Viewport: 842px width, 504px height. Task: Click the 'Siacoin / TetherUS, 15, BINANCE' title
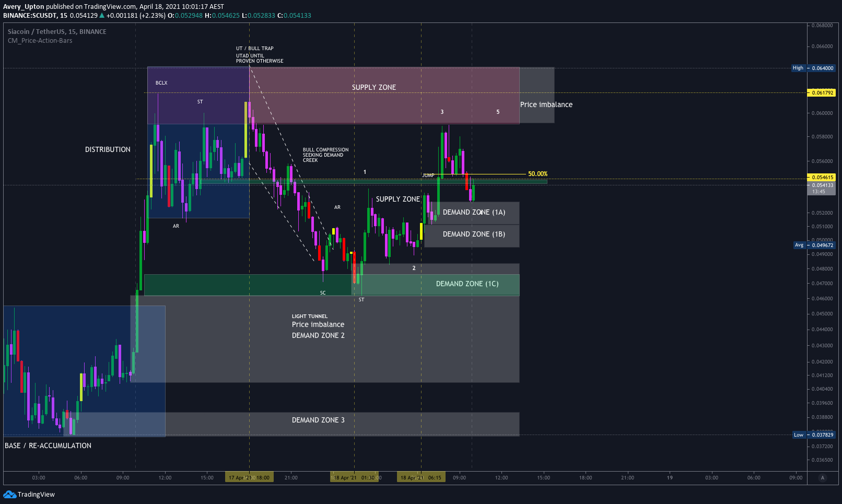pyautogui.click(x=57, y=32)
